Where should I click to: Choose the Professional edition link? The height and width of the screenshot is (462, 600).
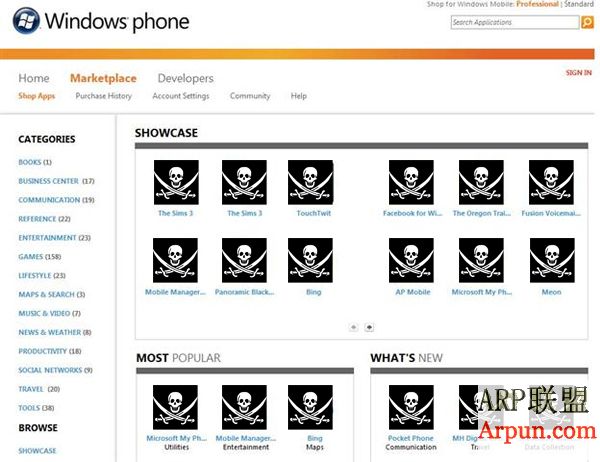(537, 4)
